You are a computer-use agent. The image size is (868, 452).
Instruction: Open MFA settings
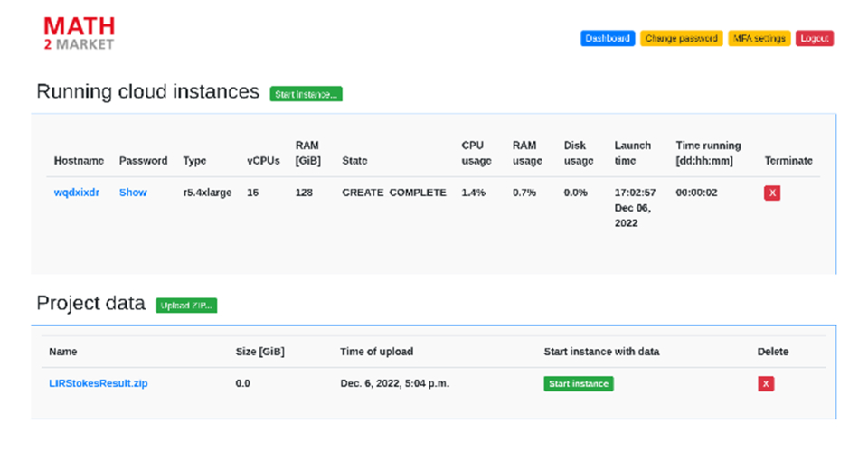(x=759, y=39)
